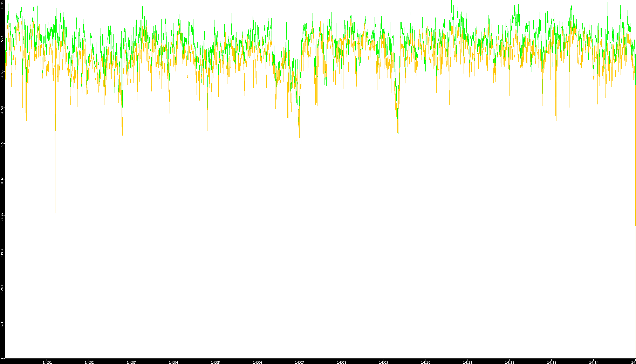Click the 14:05 time label
This screenshot has width=636, height=364.
pyautogui.click(x=215, y=362)
